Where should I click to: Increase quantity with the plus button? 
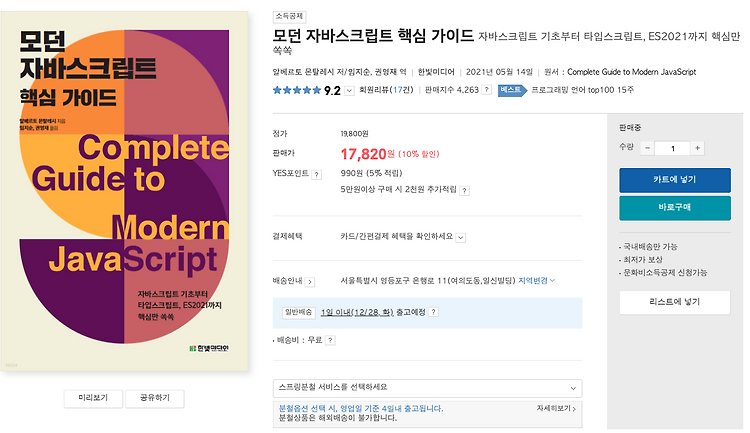[697, 148]
